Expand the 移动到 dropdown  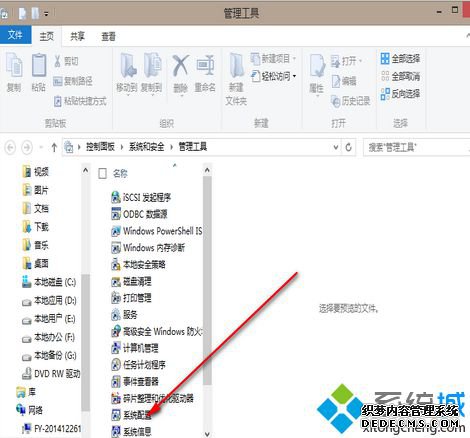pos(127,96)
